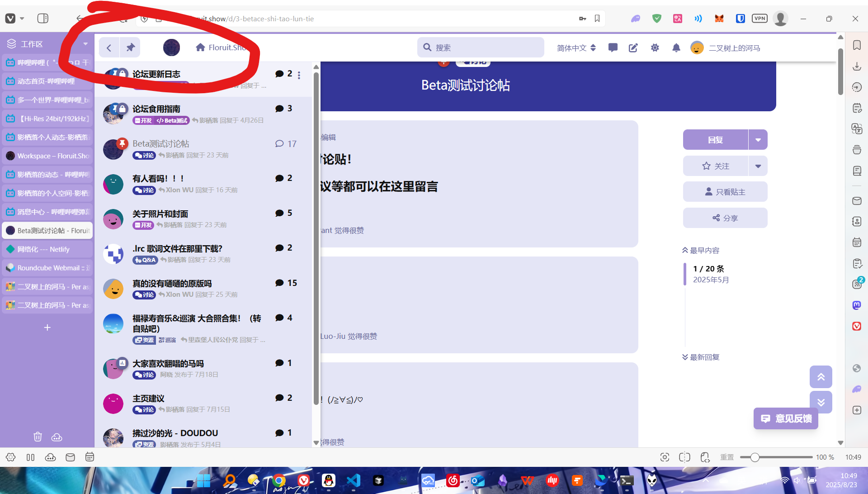This screenshot has width=868, height=494.
Task: Expand the reply button dropdown arrow
Action: [758, 140]
